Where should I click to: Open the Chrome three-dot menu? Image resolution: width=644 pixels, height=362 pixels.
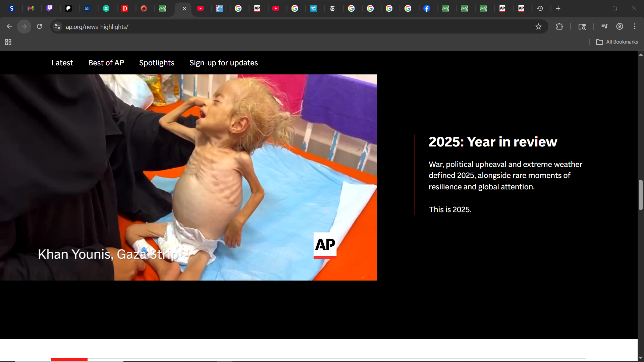pos(635,26)
